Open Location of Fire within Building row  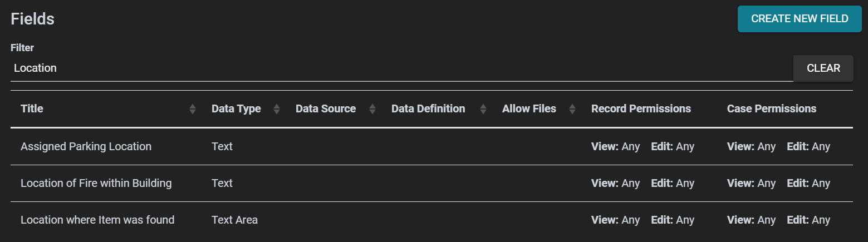(x=431, y=183)
